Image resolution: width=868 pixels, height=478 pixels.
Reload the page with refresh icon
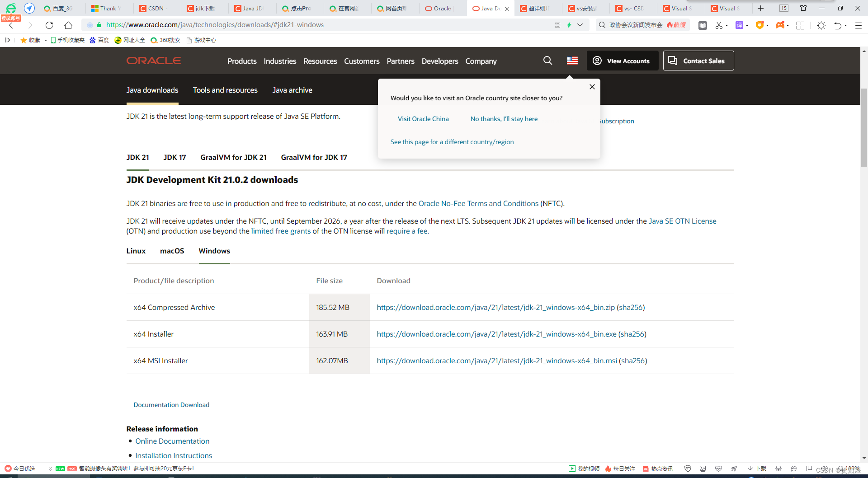(x=49, y=25)
